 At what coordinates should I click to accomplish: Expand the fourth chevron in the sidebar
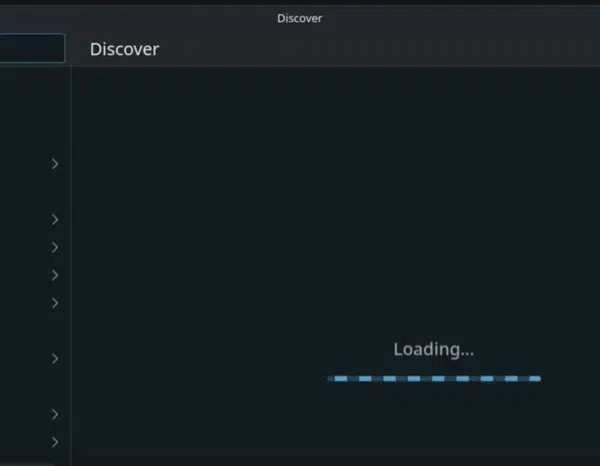point(55,275)
